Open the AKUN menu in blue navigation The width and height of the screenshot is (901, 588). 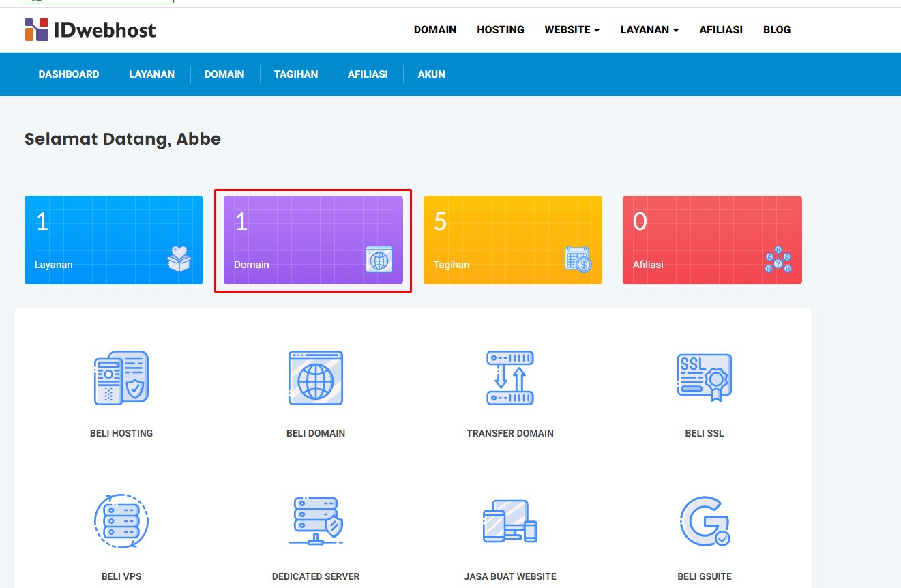point(431,74)
